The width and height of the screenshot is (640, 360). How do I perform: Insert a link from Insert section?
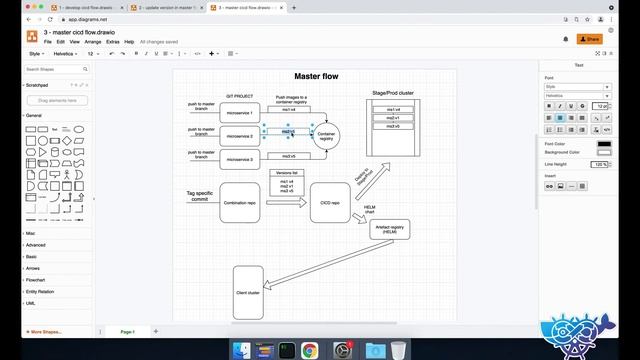pyautogui.click(x=549, y=186)
